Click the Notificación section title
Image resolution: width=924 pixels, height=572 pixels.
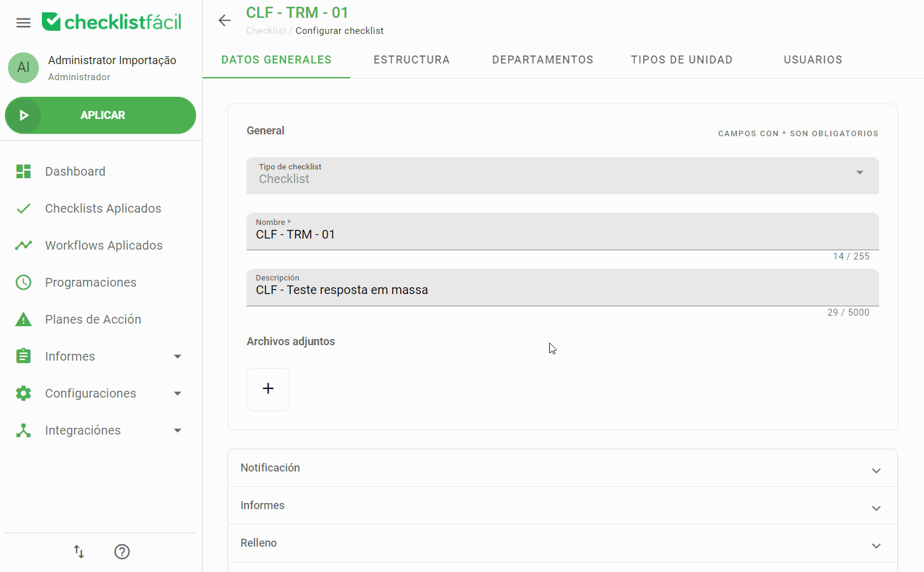[270, 468]
